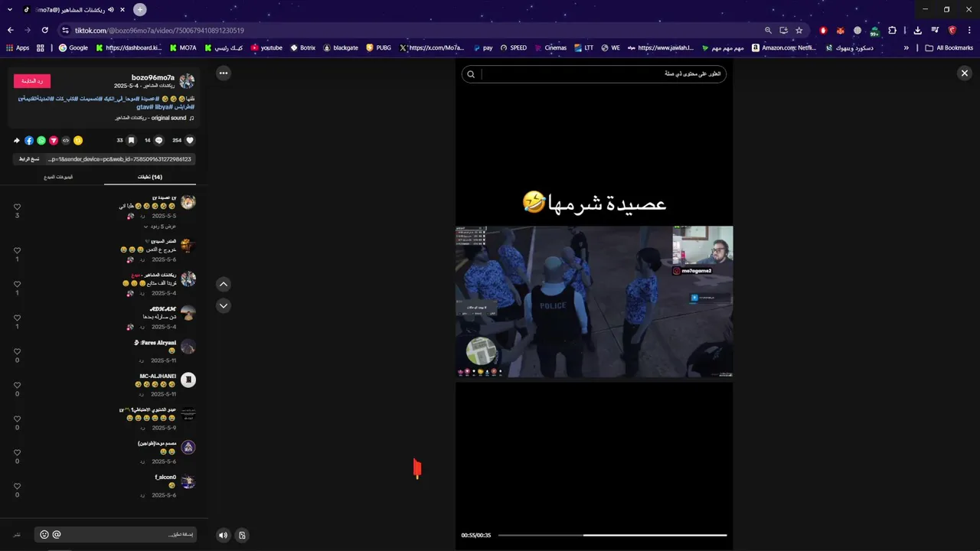This screenshot has height=551, width=980.
Task: Like the MC-ALJHANEI comment
Action: click(17, 385)
